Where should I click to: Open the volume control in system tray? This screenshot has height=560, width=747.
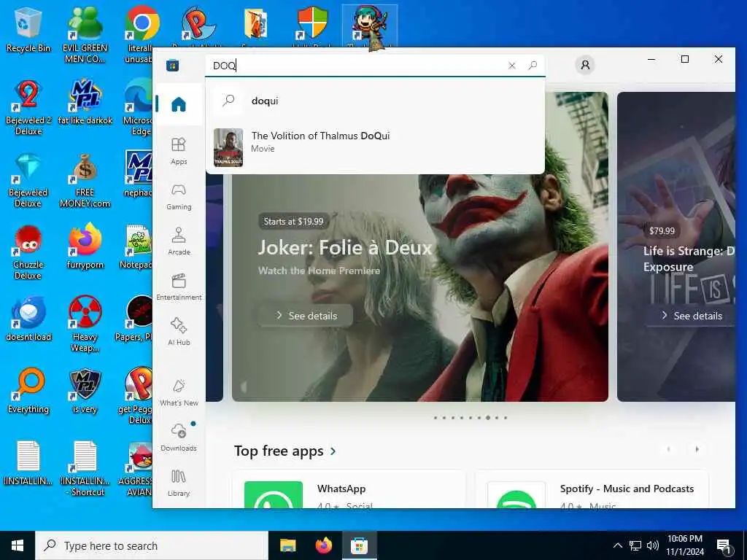tap(653, 545)
